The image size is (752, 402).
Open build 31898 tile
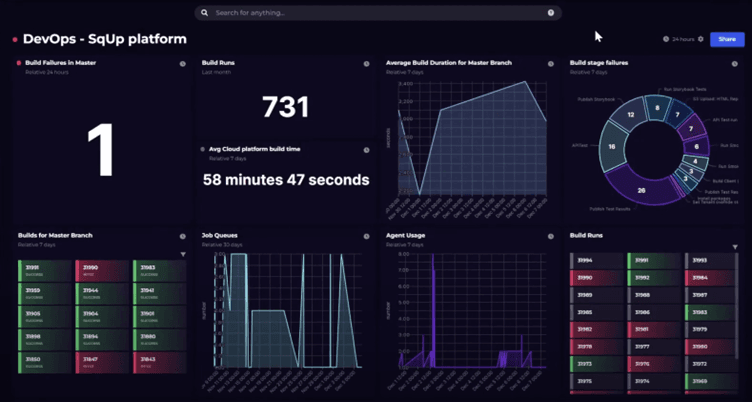pos(45,340)
